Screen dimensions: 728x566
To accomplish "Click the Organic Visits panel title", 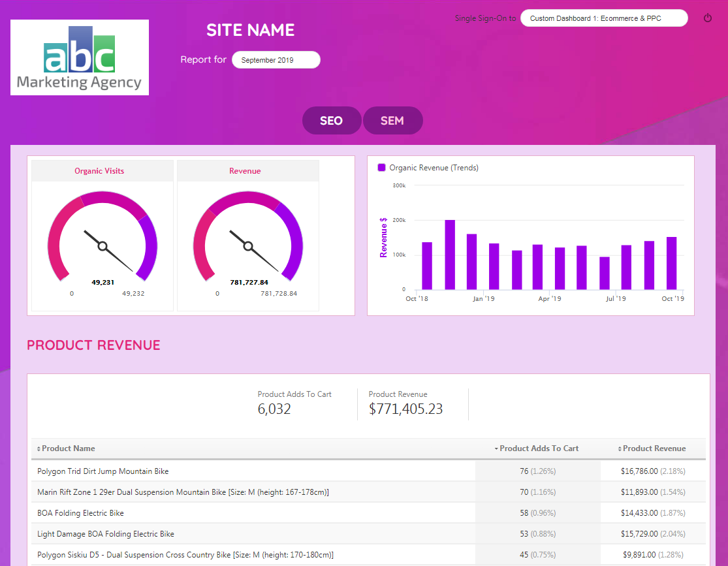I will (x=99, y=171).
